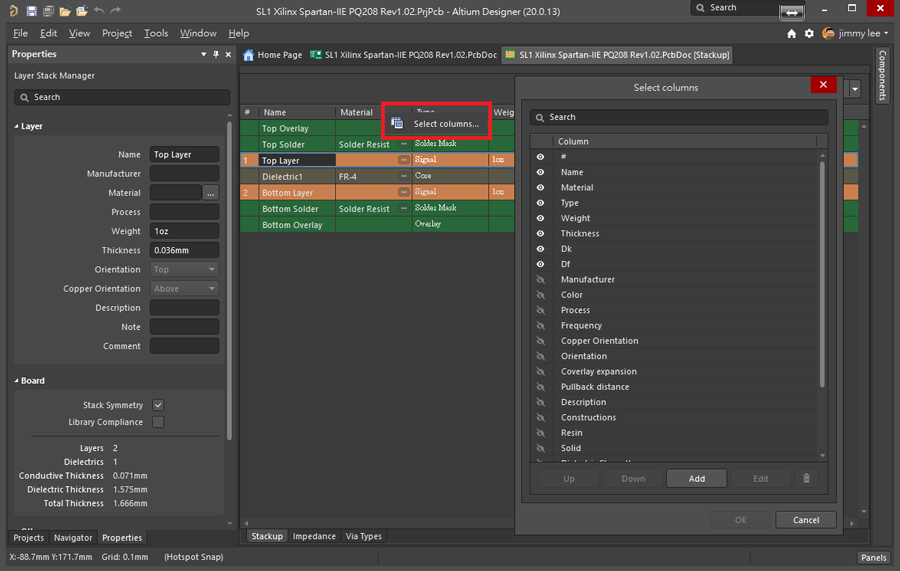Click the Select columns dialog search field
This screenshot has width=900, height=571.
[x=680, y=117]
